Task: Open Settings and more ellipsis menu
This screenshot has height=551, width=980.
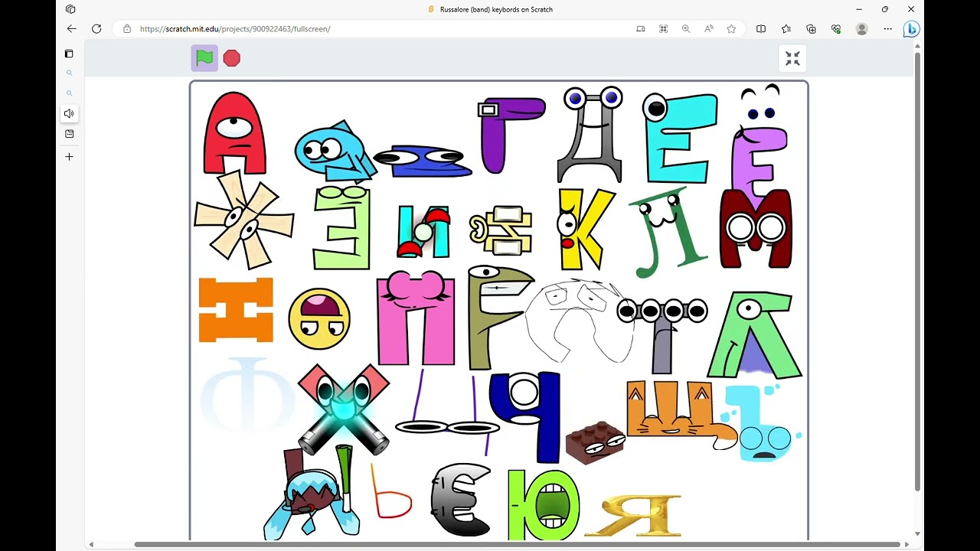Action: (888, 29)
